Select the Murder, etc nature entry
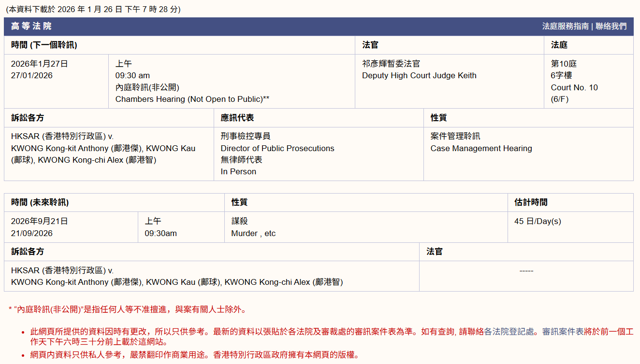 (x=253, y=233)
